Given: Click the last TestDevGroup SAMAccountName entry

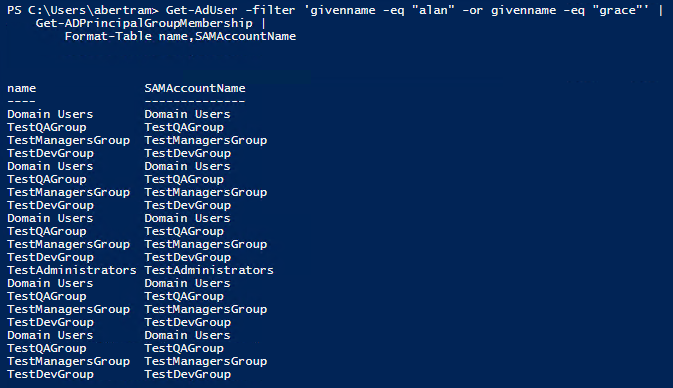Looking at the screenshot, I should pyautogui.click(x=188, y=374).
